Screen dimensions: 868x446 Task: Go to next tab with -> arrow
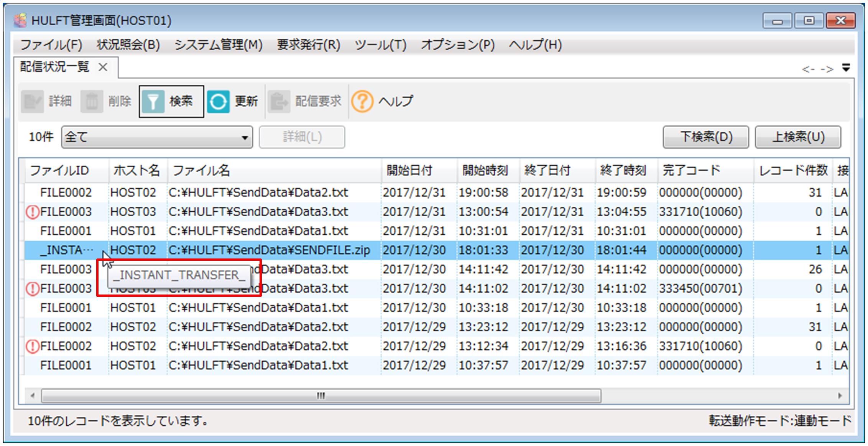pos(827,69)
